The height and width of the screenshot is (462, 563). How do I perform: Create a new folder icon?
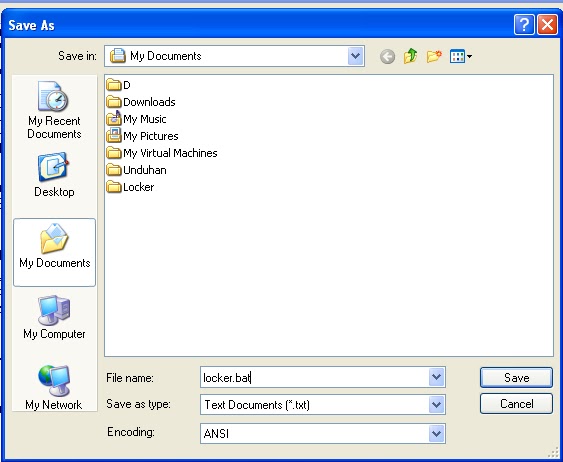(x=434, y=56)
